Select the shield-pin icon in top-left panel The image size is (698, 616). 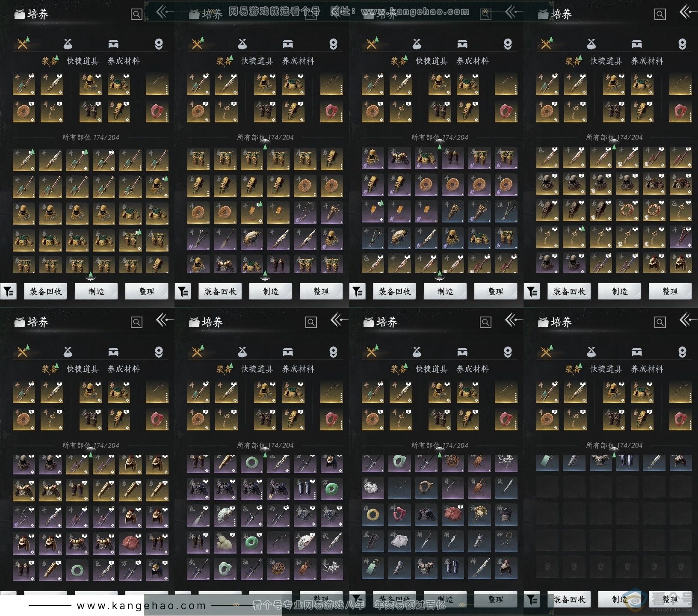click(x=159, y=44)
